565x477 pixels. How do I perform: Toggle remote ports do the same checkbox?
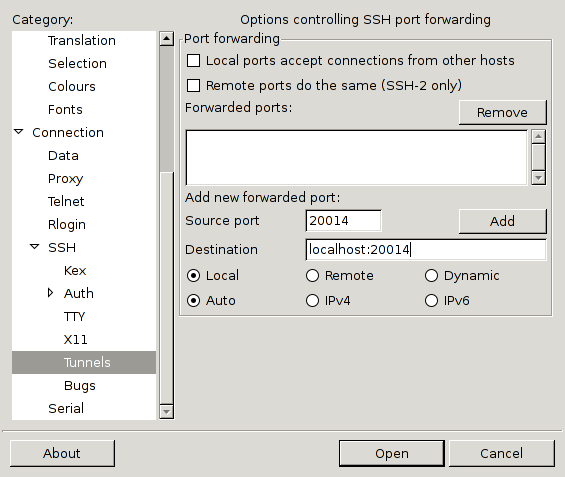tap(193, 86)
